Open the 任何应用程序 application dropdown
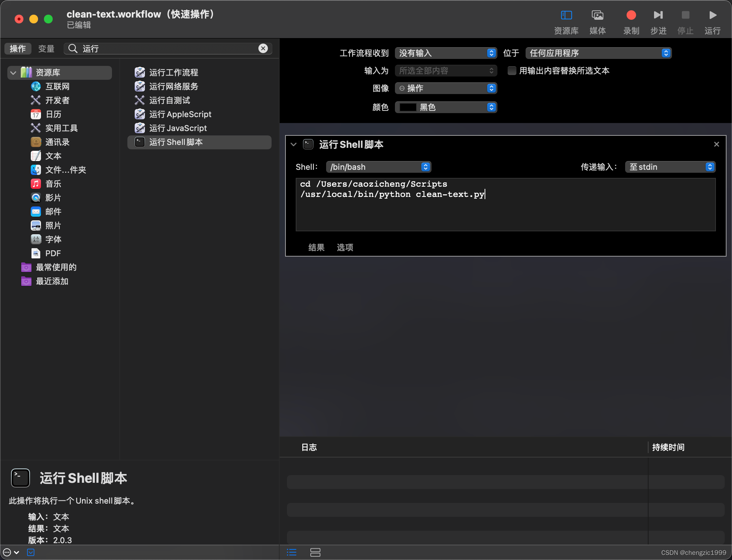This screenshot has height=560, width=732. click(598, 53)
